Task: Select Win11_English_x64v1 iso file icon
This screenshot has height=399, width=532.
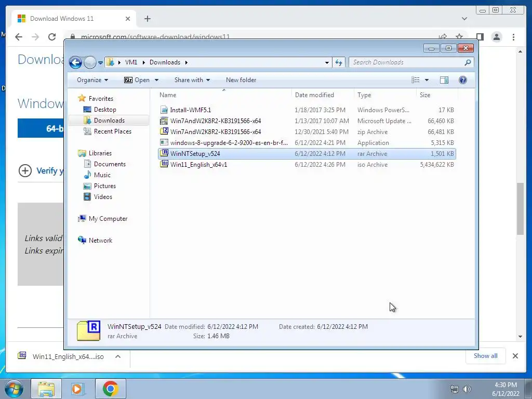Action: coord(164,164)
